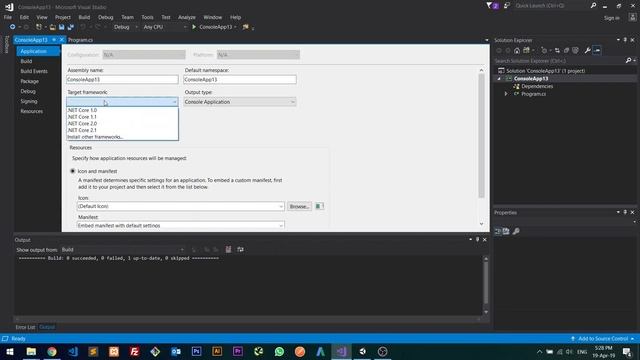The image size is (640, 360).
Task: Expand the Program.cs tree node
Action: point(506,94)
